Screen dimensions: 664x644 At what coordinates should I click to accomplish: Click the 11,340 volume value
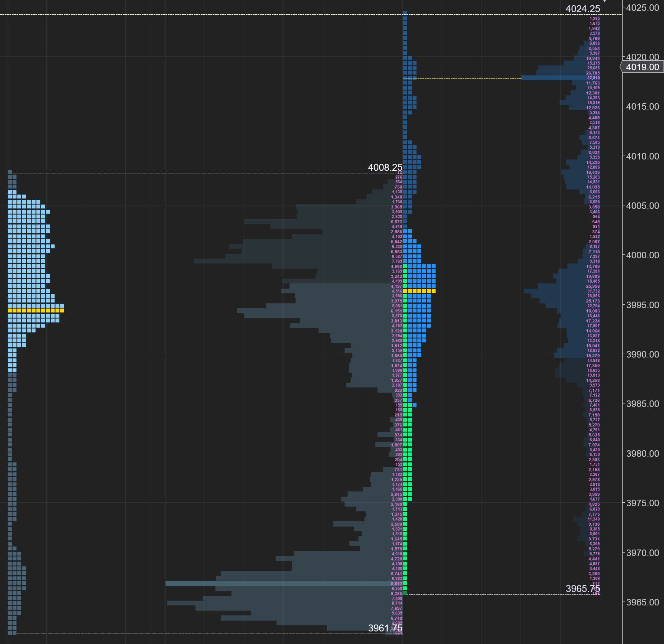(593, 519)
